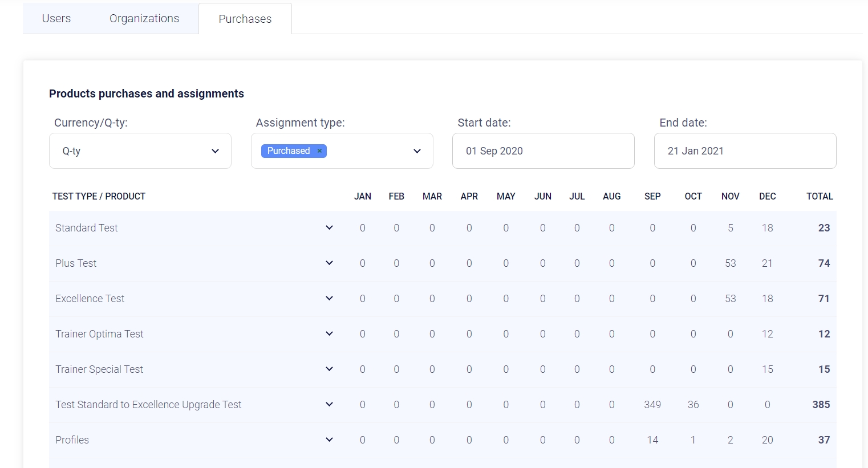Click Standard Test total 23

pyautogui.click(x=824, y=228)
